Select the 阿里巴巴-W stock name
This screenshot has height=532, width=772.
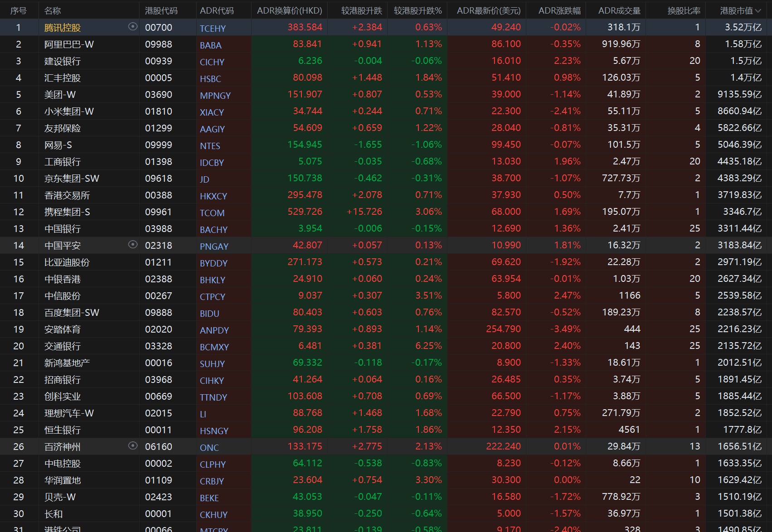69,44
